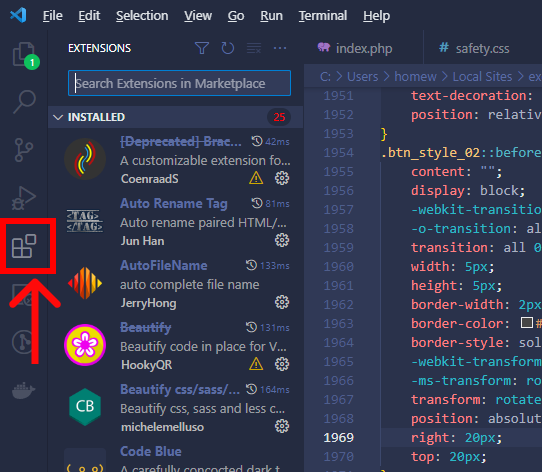Click the border-color swatch on line 1963
Viewport: 542px width, 472px height.
tap(526, 323)
